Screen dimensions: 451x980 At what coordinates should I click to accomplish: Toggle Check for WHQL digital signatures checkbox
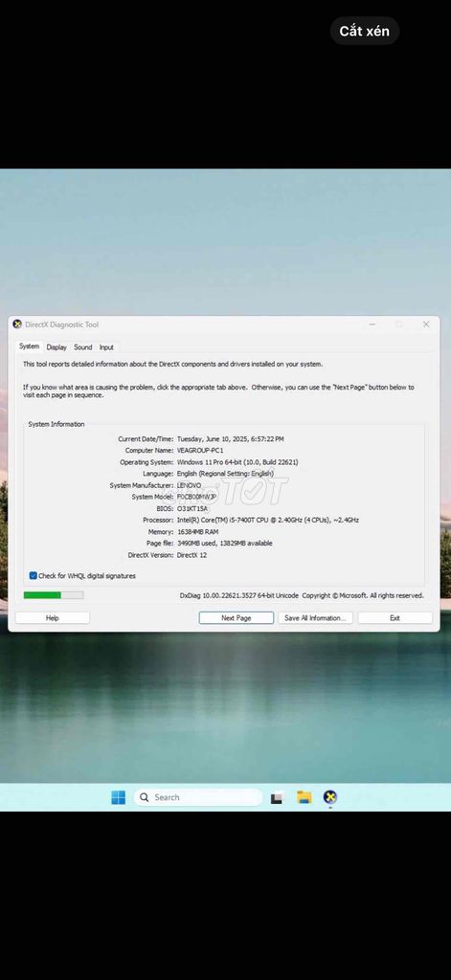pos(34,575)
